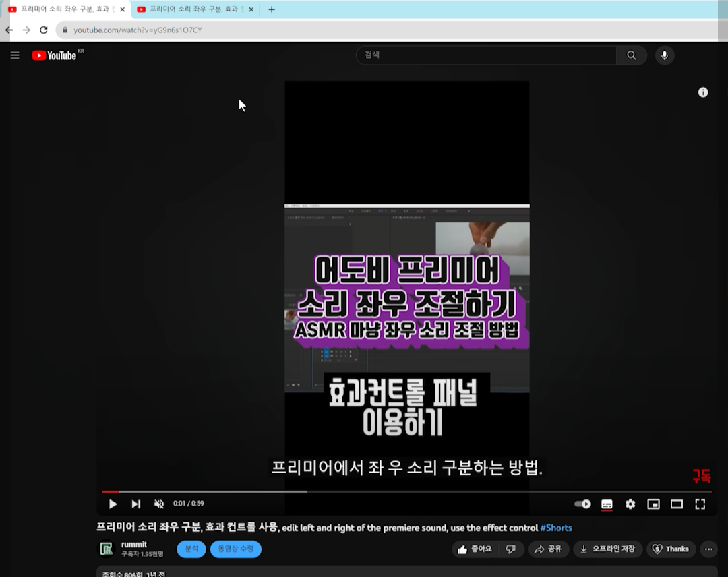
Task: Go forward using browser forward arrow
Action: [x=26, y=30]
